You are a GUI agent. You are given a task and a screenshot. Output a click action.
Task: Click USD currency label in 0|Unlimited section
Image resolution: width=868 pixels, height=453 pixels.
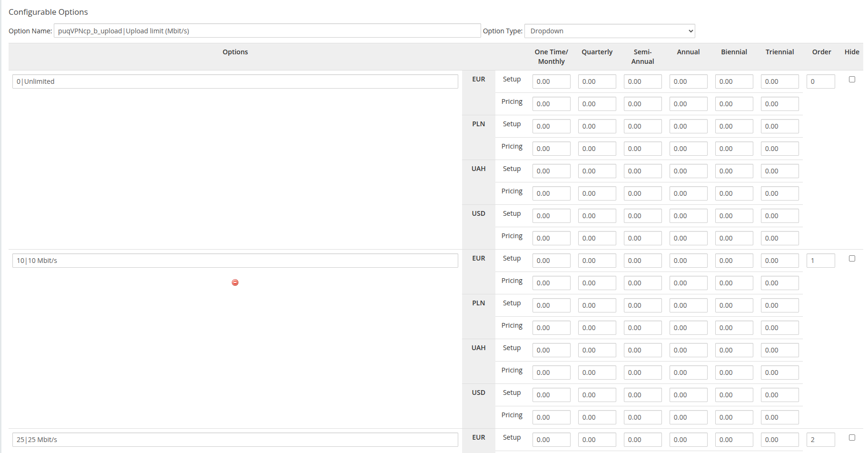click(478, 213)
